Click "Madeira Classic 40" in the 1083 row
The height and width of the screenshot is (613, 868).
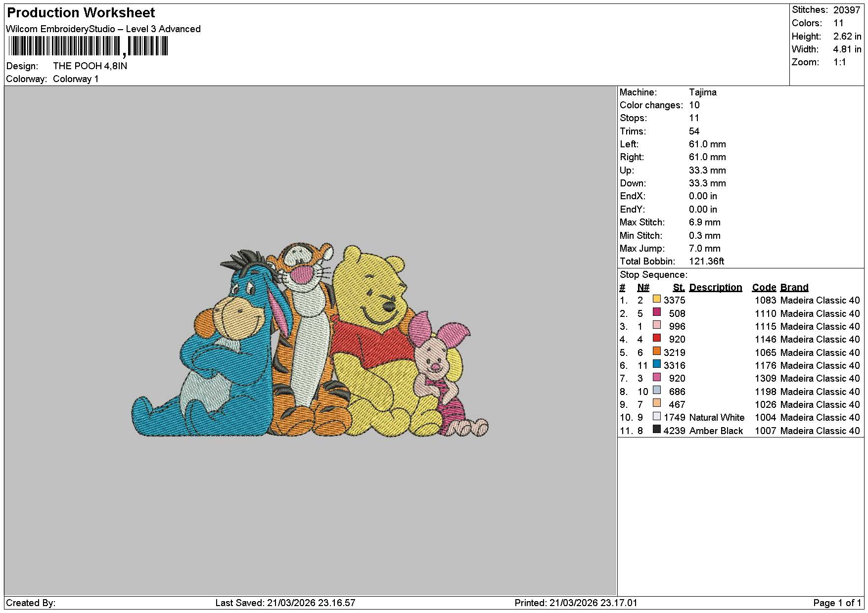click(x=820, y=301)
